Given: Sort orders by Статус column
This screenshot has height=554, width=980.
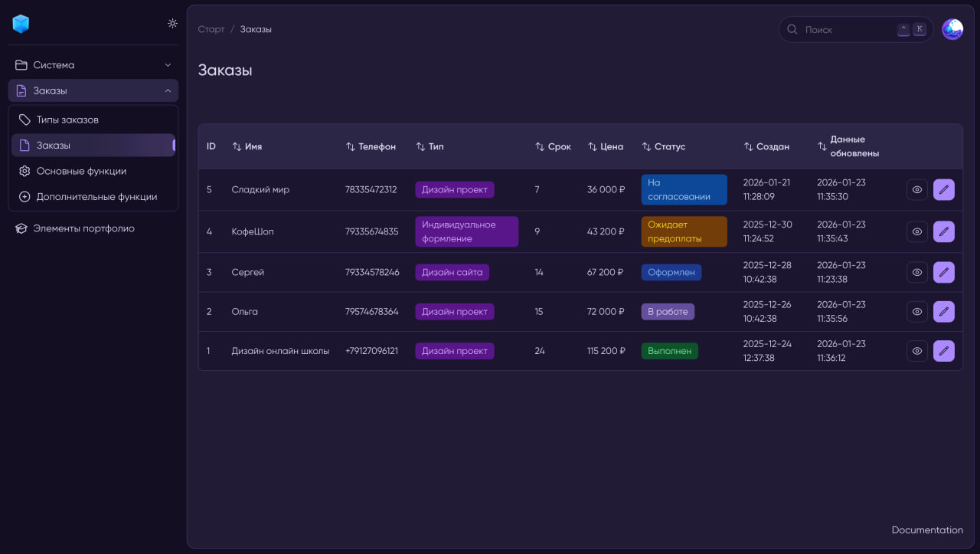Looking at the screenshot, I should [x=664, y=146].
